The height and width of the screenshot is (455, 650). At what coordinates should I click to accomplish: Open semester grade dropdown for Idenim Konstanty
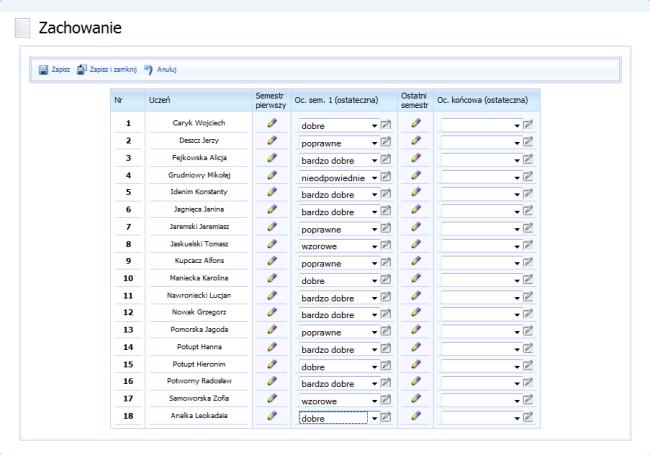pyautogui.click(x=338, y=194)
